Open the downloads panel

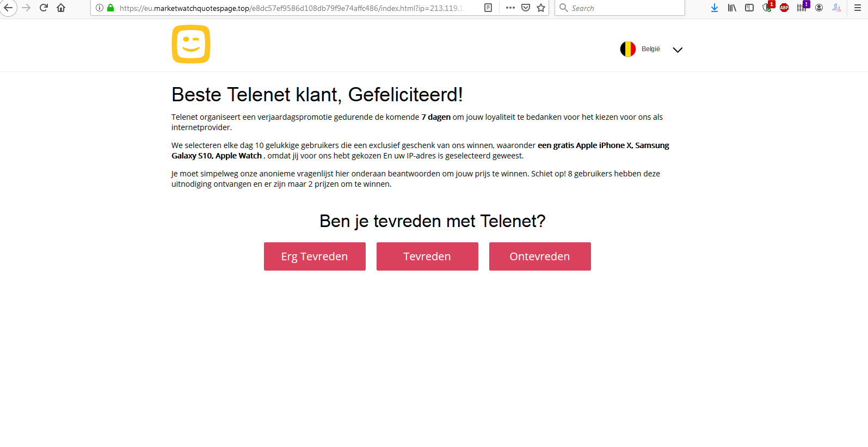(x=715, y=8)
